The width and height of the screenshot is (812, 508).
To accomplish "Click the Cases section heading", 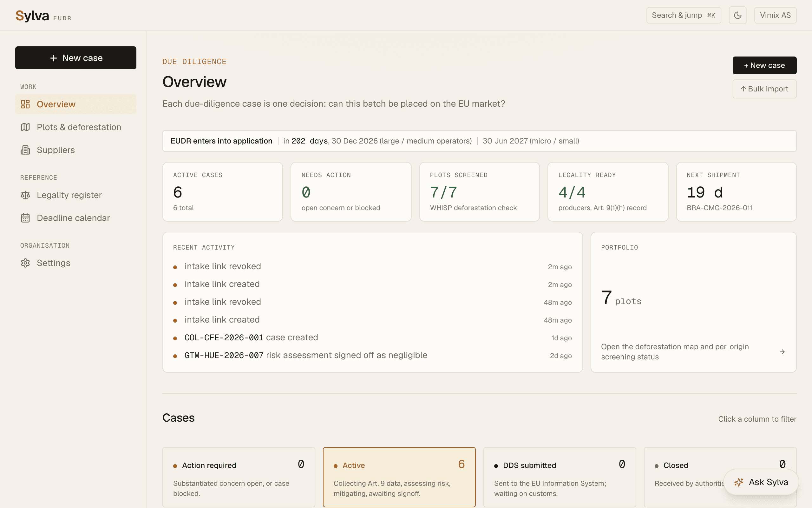I will [179, 418].
